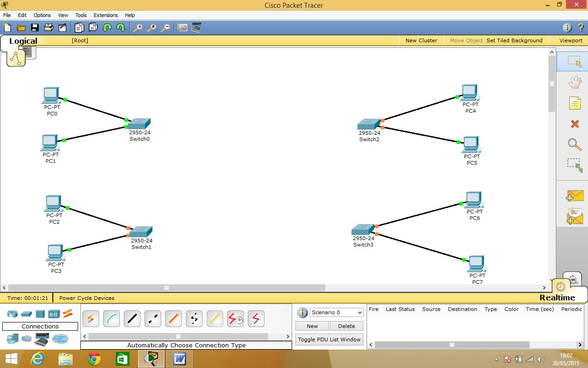Click the Copy toolbar icon

pos(79,28)
